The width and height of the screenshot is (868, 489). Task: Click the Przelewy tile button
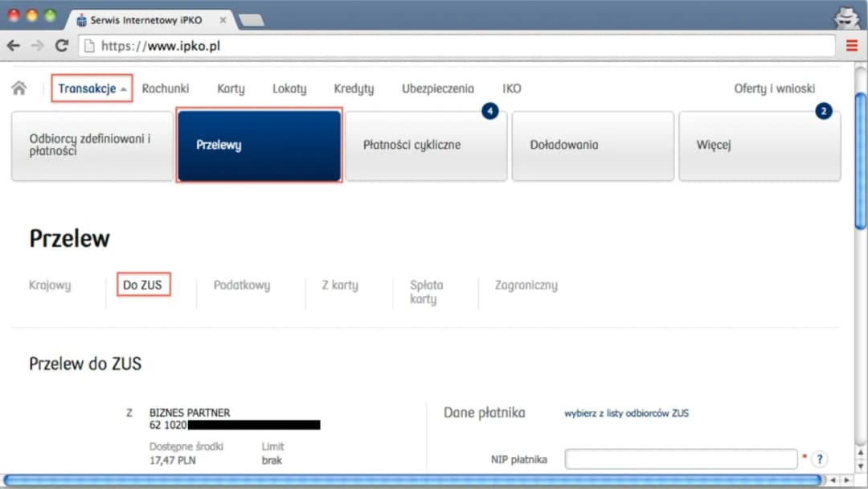[260, 146]
